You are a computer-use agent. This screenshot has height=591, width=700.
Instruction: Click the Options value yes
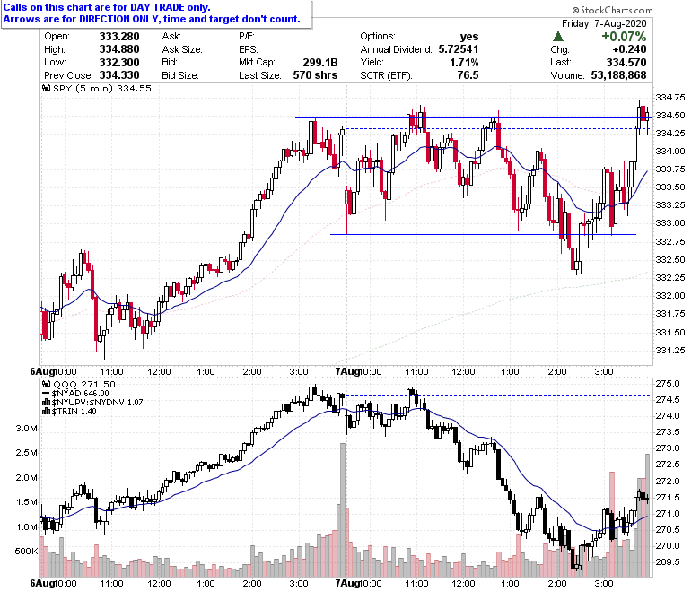469,37
